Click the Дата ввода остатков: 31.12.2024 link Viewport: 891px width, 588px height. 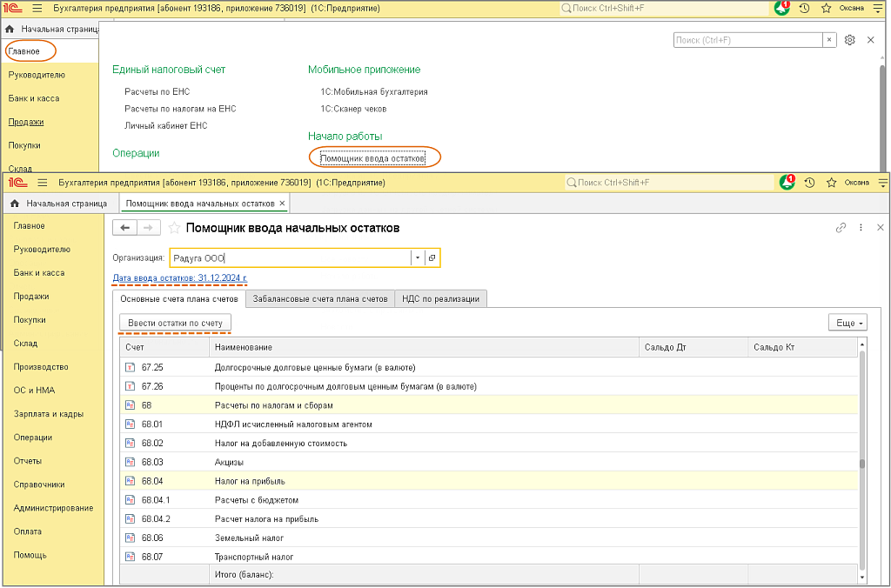click(x=179, y=277)
